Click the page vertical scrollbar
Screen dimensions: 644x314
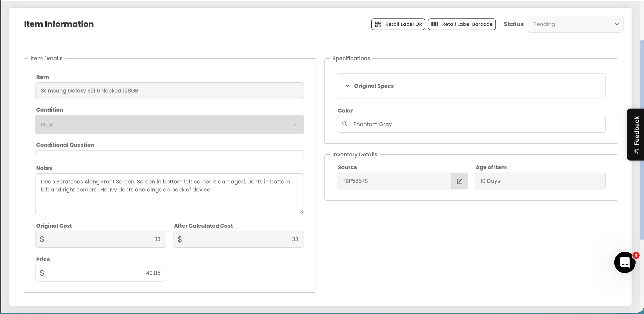pos(642,140)
